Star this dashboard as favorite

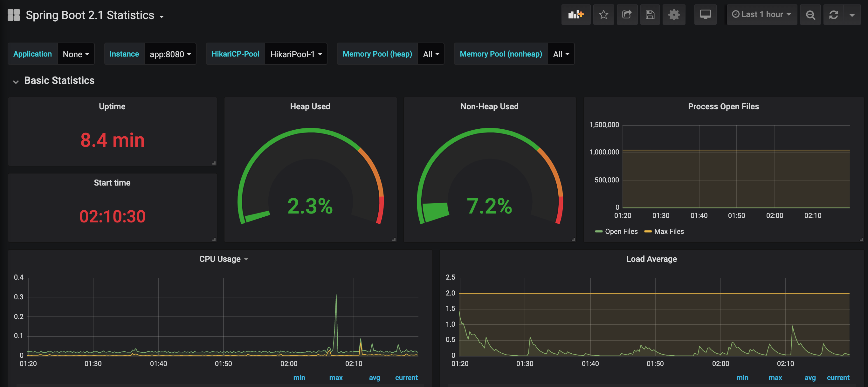point(603,15)
